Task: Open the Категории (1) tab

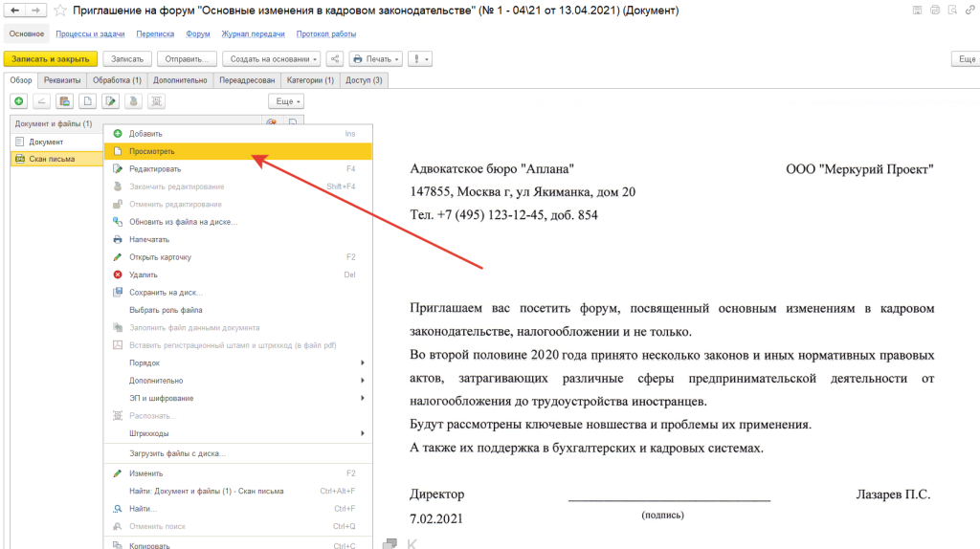Action: 311,80
